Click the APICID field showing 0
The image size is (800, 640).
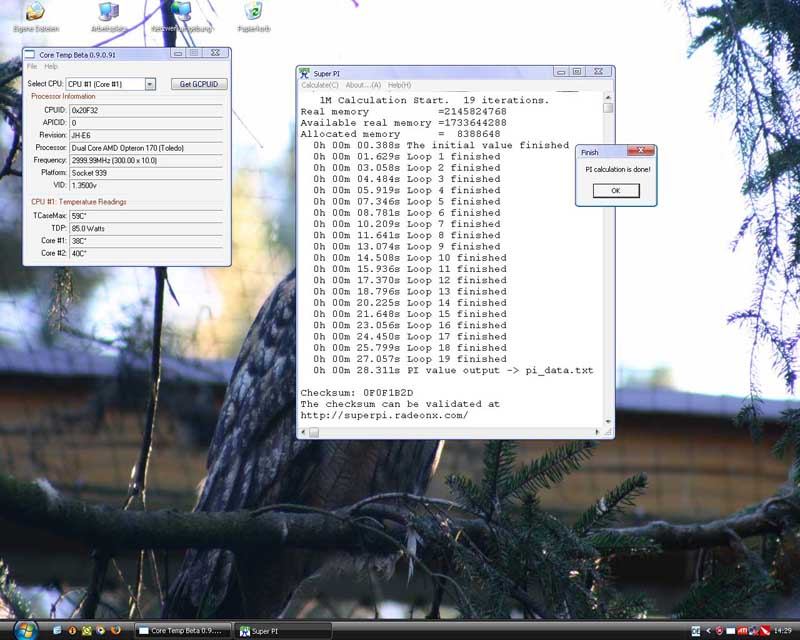point(146,123)
